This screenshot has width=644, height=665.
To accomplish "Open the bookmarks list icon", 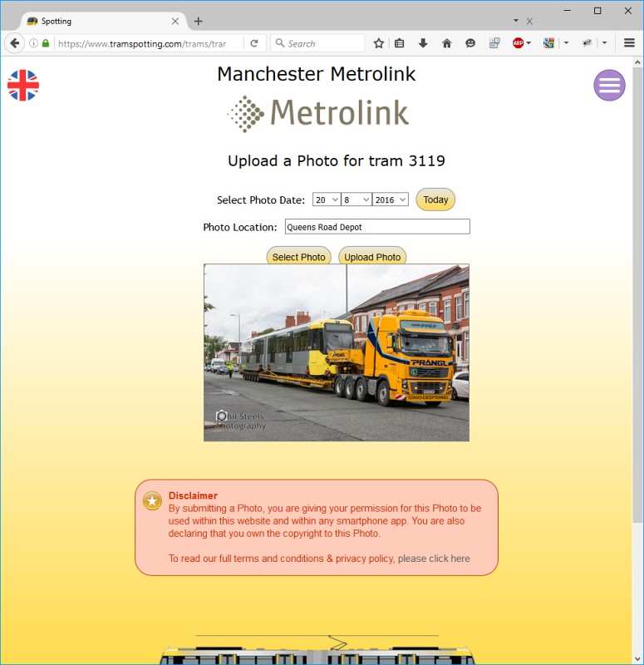I will [399, 43].
